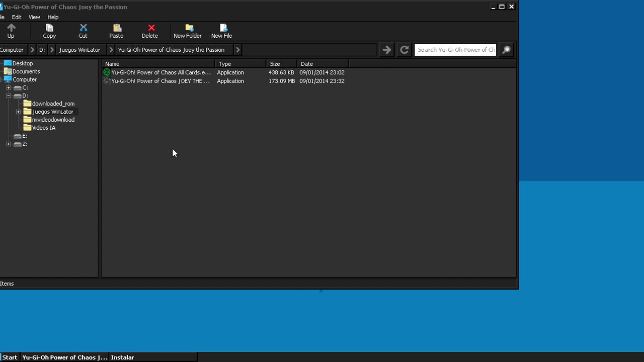The width and height of the screenshot is (644, 362).
Task: Click the JOEY THE application file icon
Action: click(x=107, y=81)
